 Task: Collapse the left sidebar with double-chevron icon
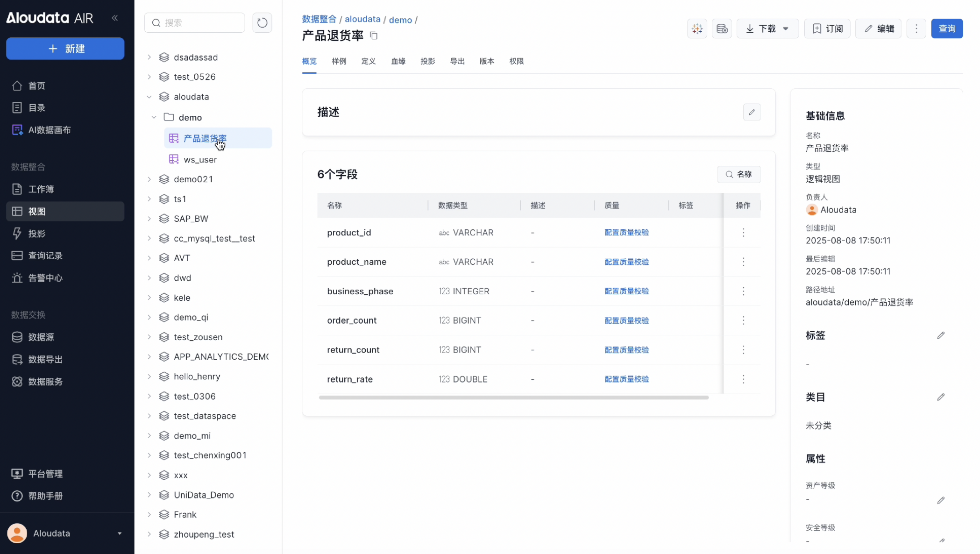point(115,18)
